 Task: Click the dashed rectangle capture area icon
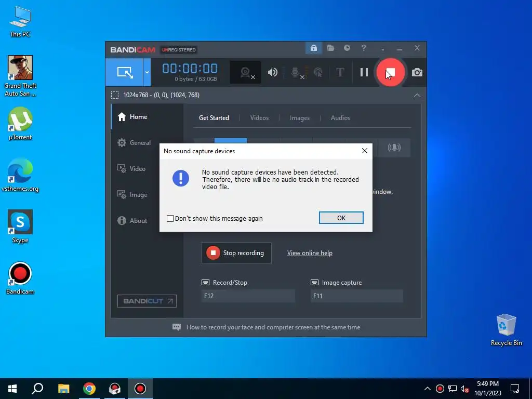coord(115,96)
